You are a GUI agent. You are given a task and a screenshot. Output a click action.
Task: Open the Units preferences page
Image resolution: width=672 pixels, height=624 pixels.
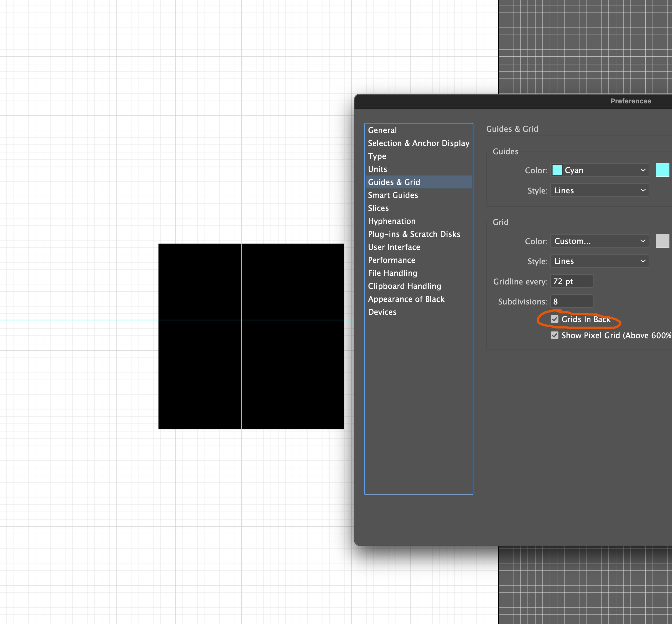point(378,169)
